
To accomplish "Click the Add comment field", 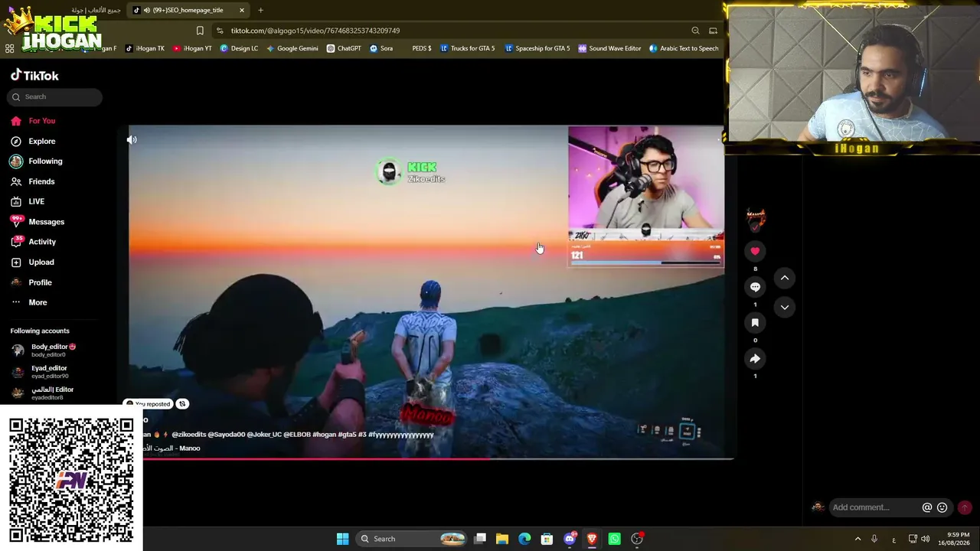I will (x=875, y=507).
